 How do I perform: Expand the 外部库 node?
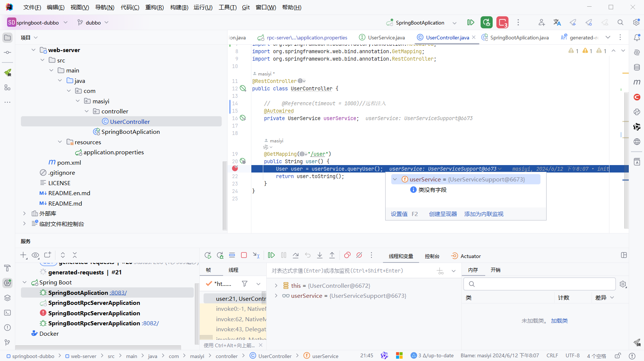click(x=25, y=213)
